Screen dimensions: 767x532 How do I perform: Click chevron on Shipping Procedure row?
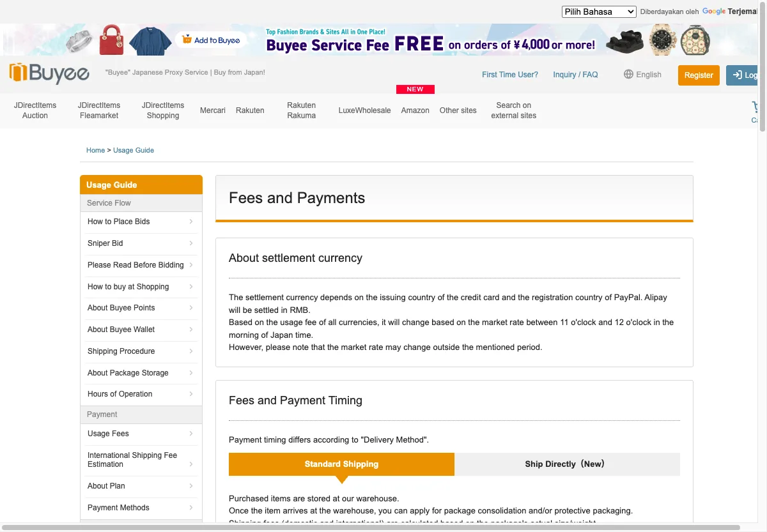(x=191, y=351)
